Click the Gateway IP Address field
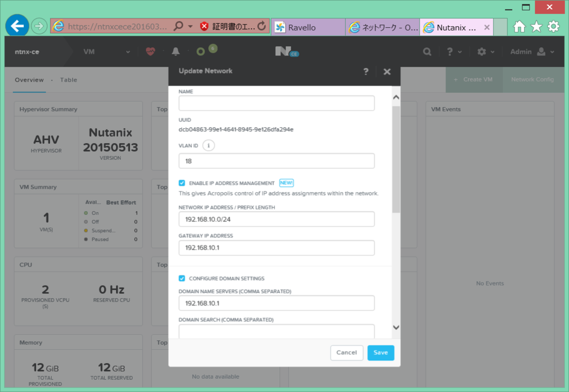Viewport: 569px width, 392px height. [277, 248]
